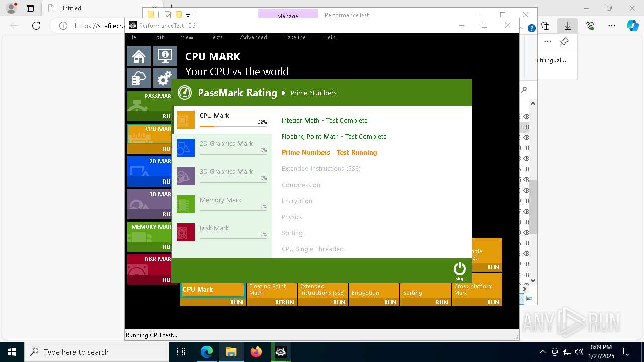Select the DISK MARK red sidebar tile

click(x=149, y=269)
